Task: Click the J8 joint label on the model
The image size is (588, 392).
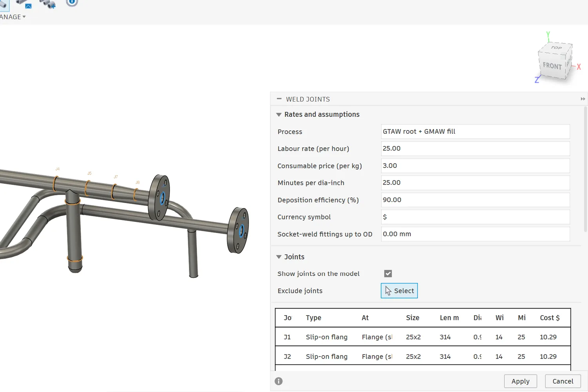Action: point(138,182)
